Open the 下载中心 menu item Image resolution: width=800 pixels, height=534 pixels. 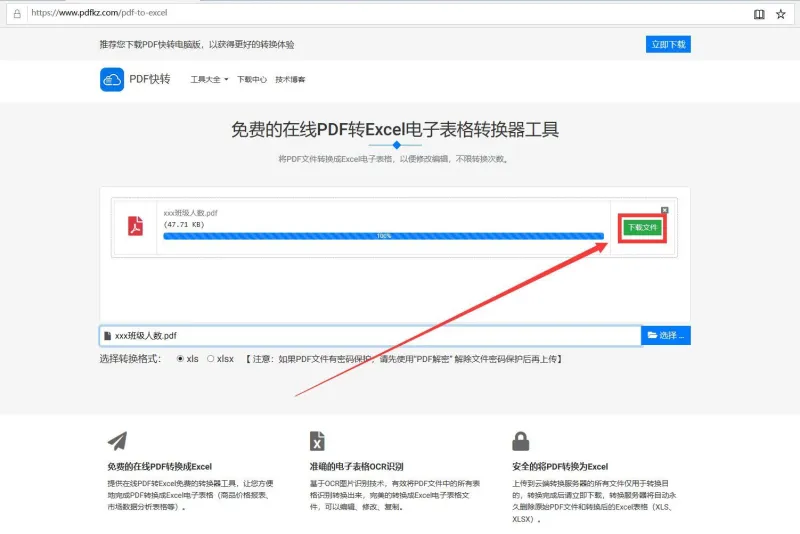point(252,80)
